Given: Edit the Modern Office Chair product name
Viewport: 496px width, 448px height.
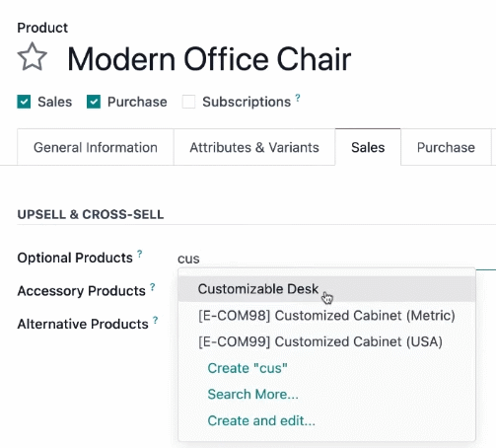Looking at the screenshot, I should [x=209, y=59].
